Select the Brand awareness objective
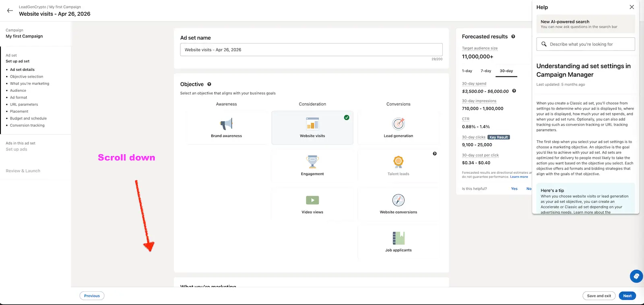Screen dimensions: 644x305 pos(226,128)
